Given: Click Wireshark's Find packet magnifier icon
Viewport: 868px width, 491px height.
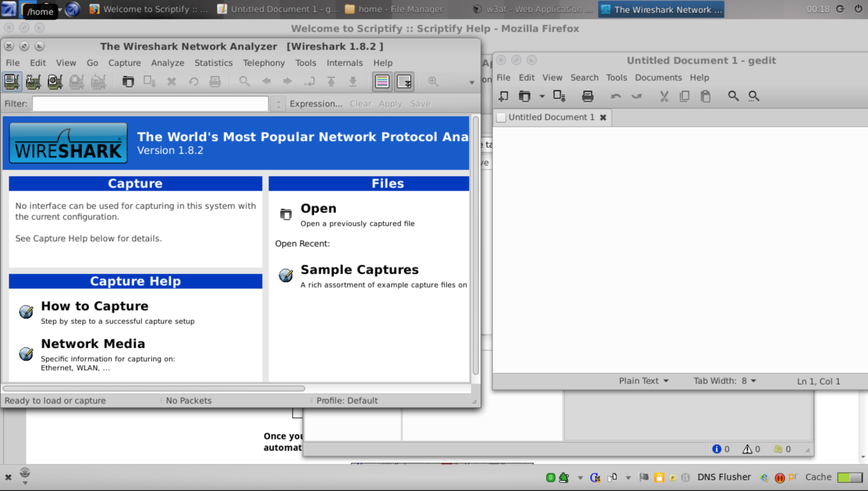Looking at the screenshot, I should tap(245, 82).
